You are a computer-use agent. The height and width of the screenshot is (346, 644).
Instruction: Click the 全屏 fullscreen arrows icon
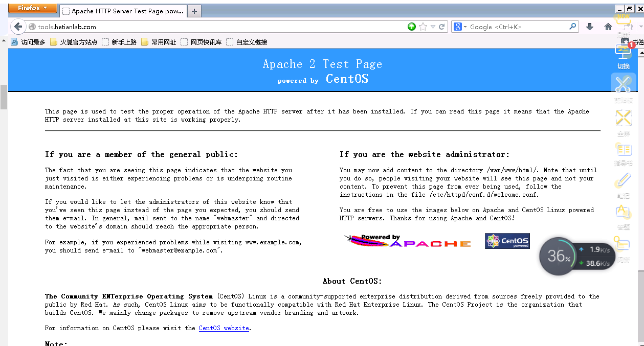click(624, 119)
